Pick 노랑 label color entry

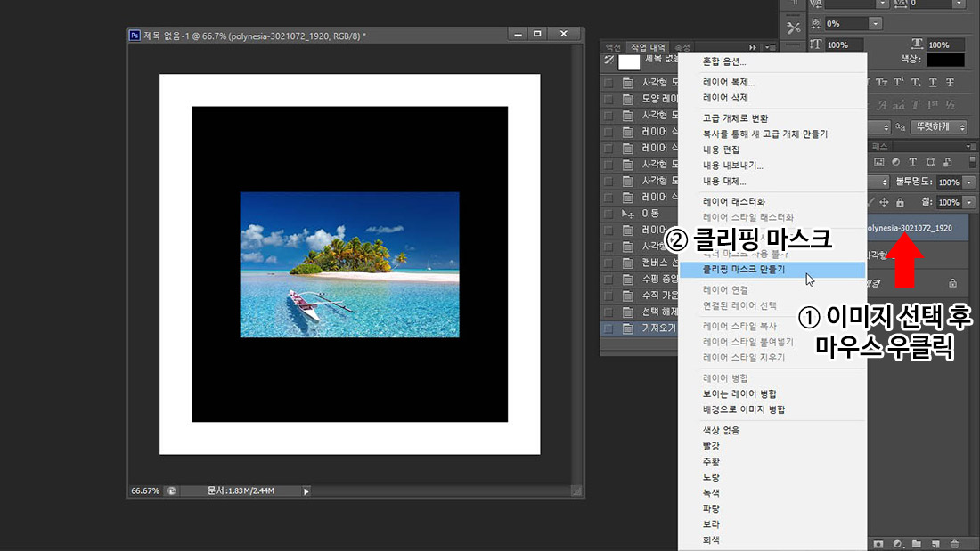pos(772,477)
